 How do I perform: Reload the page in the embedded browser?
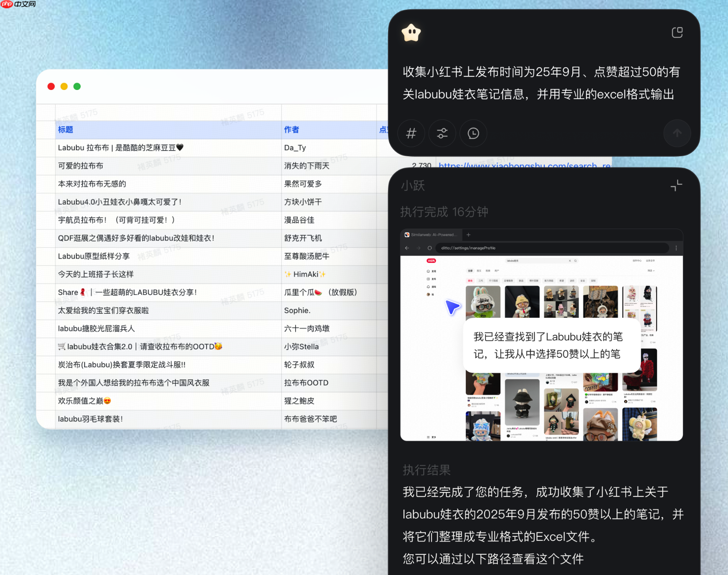[x=430, y=248]
